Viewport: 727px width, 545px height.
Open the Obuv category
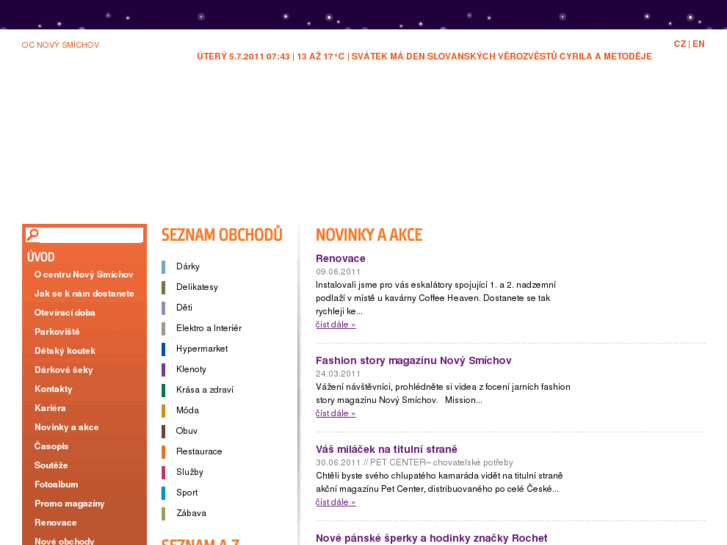[186, 431]
